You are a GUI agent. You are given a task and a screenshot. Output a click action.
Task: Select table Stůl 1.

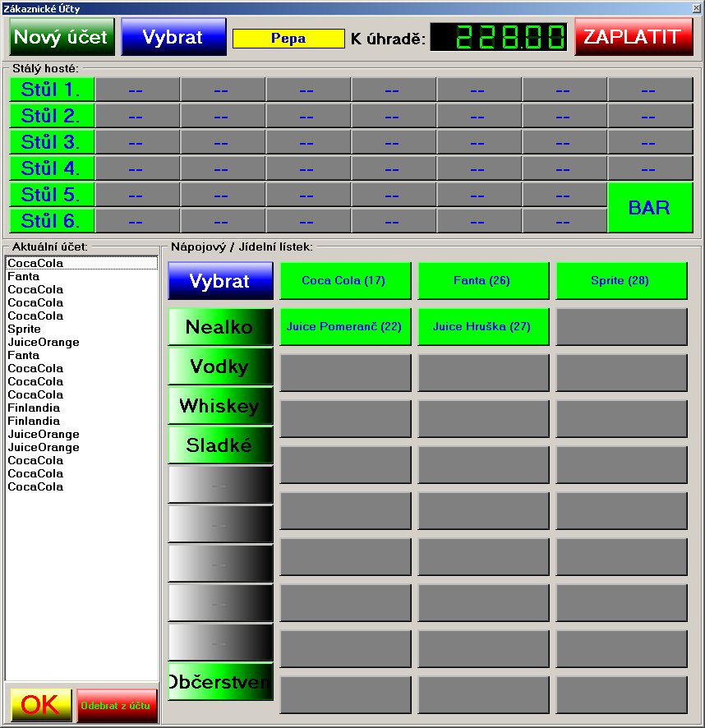[x=52, y=89]
